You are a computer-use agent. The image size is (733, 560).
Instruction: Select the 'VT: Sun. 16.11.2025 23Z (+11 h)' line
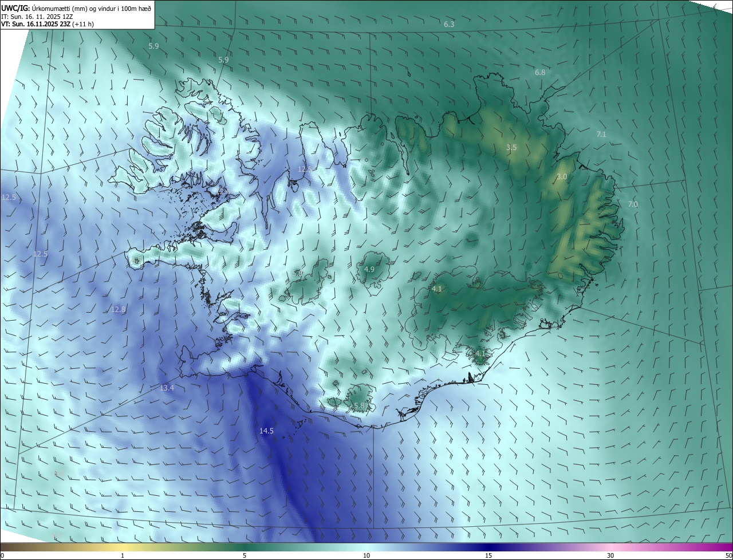click(x=47, y=25)
